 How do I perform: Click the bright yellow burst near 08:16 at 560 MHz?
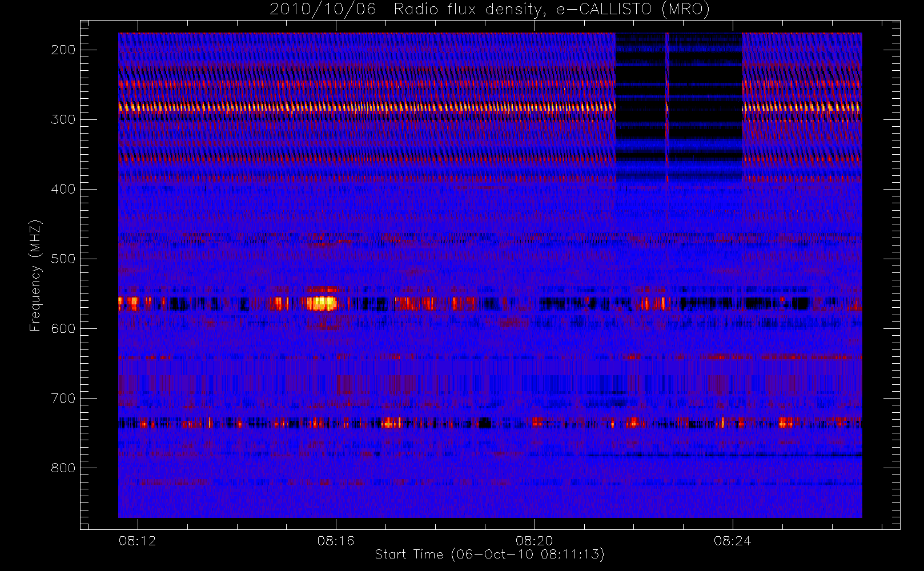click(x=322, y=303)
